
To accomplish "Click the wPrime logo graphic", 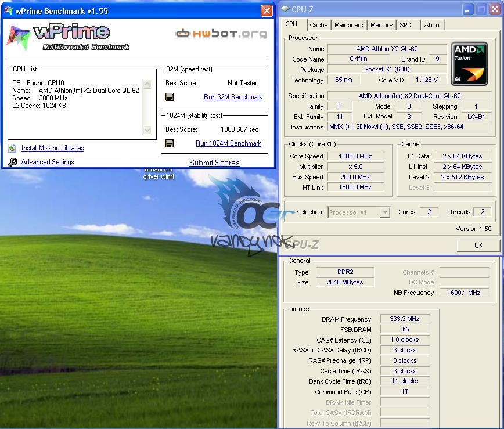I will click(68, 37).
